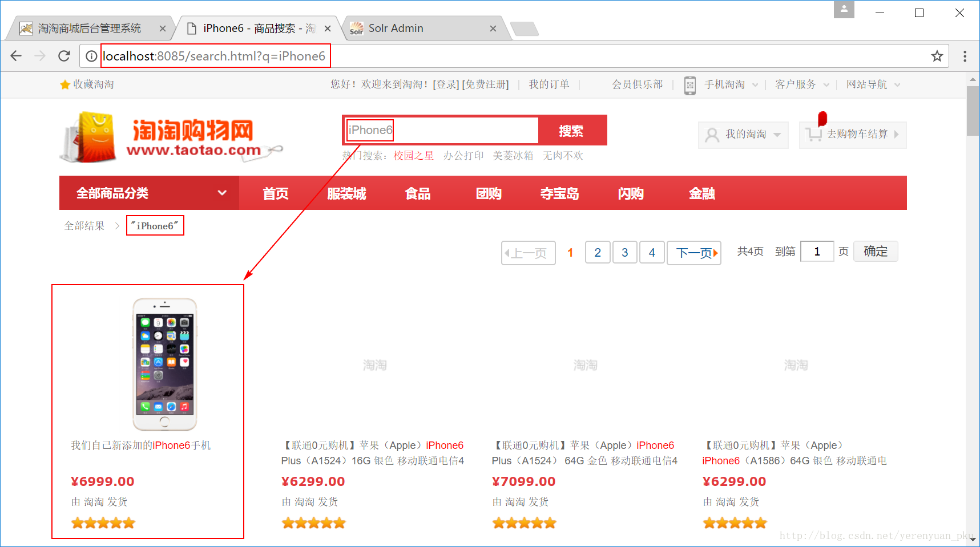This screenshot has height=547, width=980.
Task: Open the 我的淘淘 dropdown
Action: click(743, 135)
